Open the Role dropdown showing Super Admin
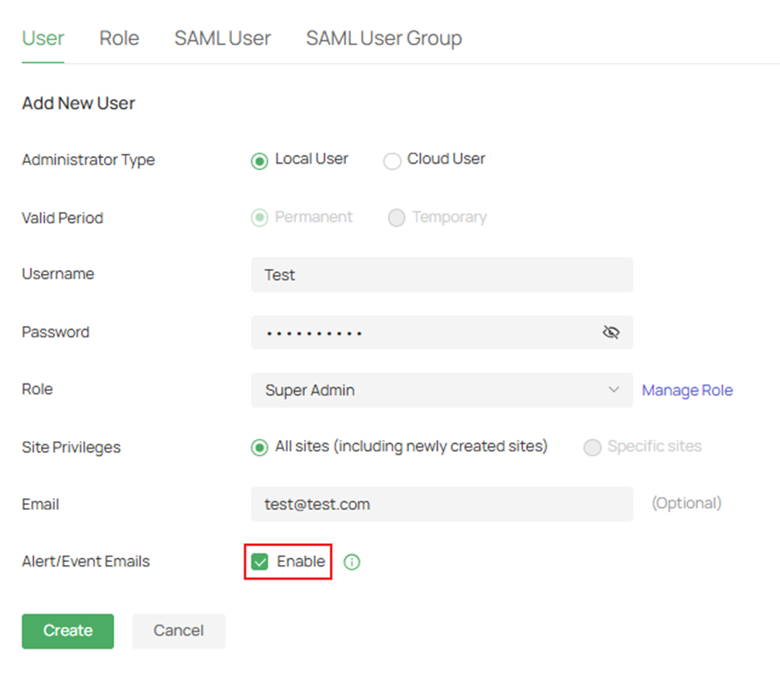The height and width of the screenshot is (700, 780). point(442,390)
